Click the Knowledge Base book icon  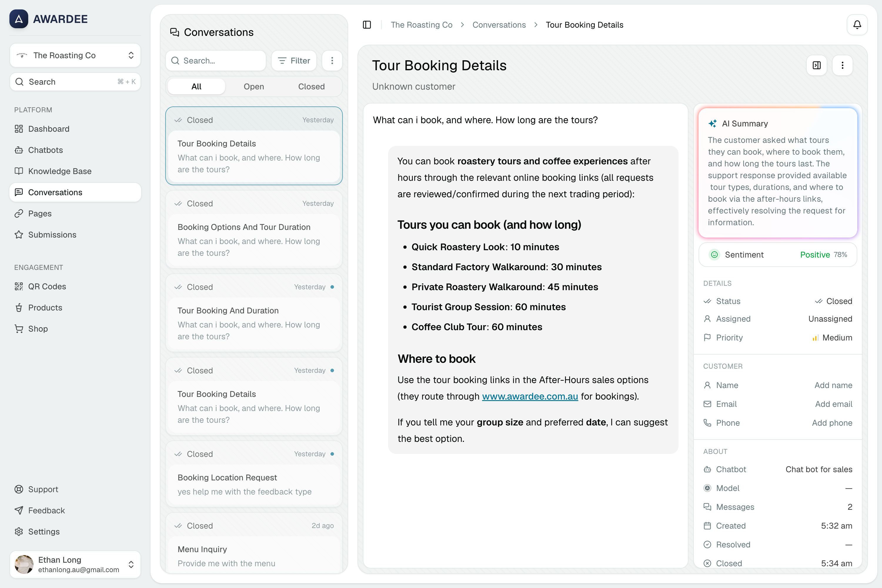pos(19,171)
